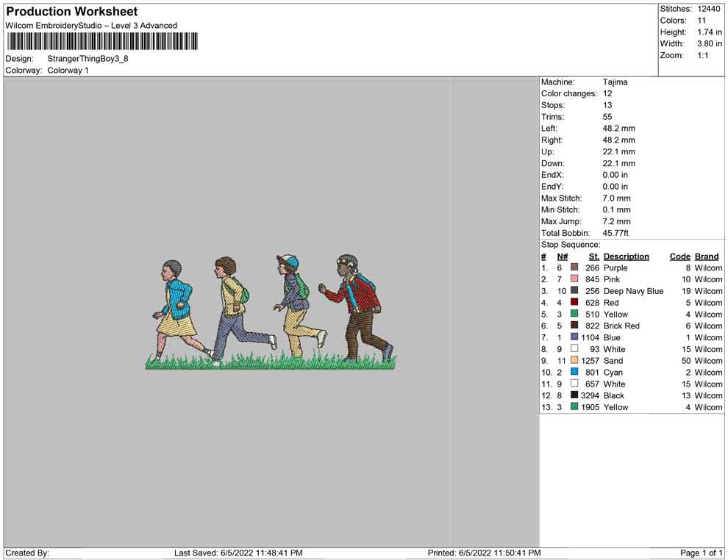Select the Cyan thread swatch
728x560 pixels.
coord(574,372)
